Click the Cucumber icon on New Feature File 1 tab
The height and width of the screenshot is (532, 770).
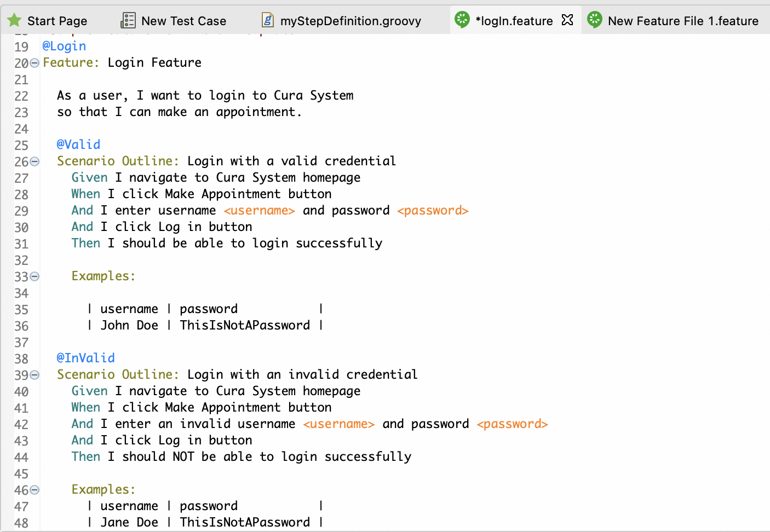594,20
